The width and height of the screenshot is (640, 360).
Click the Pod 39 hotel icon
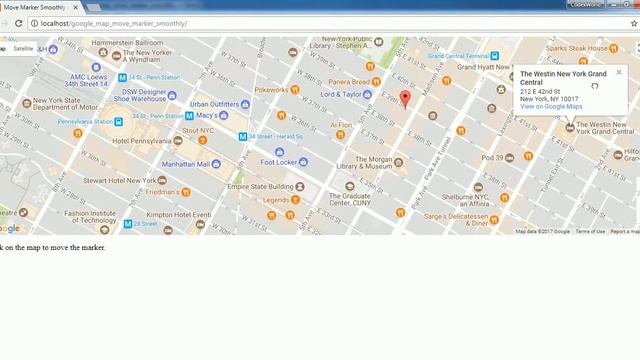point(509,158)
